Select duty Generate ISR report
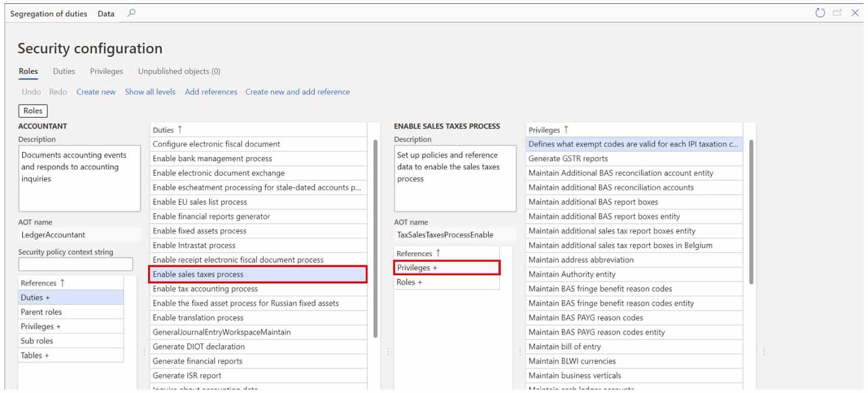868x393 pixels. [258, 376]
